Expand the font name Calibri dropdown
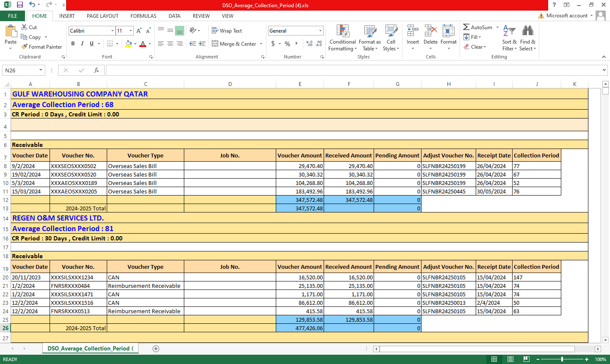Screen dimensions: 610x364 point(112,31)
